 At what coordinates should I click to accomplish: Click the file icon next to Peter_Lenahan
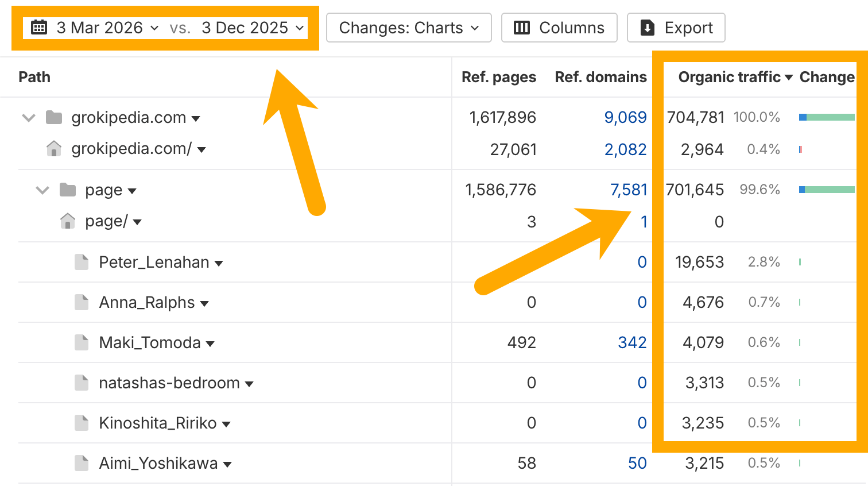coord(82,263)
